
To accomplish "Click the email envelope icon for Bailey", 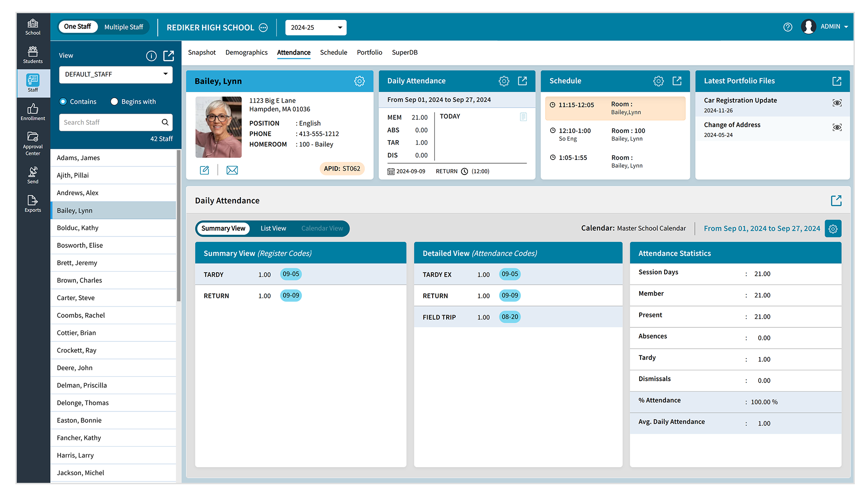I will tap(232, 170).
